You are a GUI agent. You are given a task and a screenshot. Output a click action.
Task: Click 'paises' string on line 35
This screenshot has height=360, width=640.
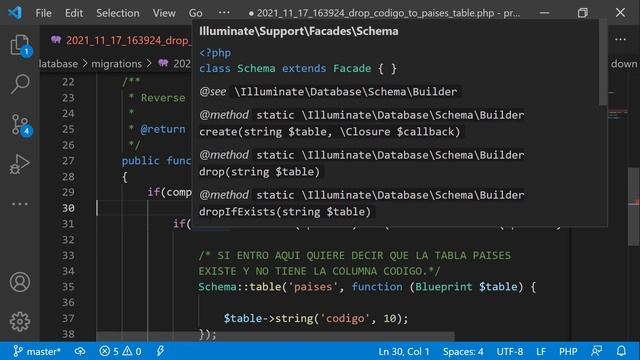313,287
